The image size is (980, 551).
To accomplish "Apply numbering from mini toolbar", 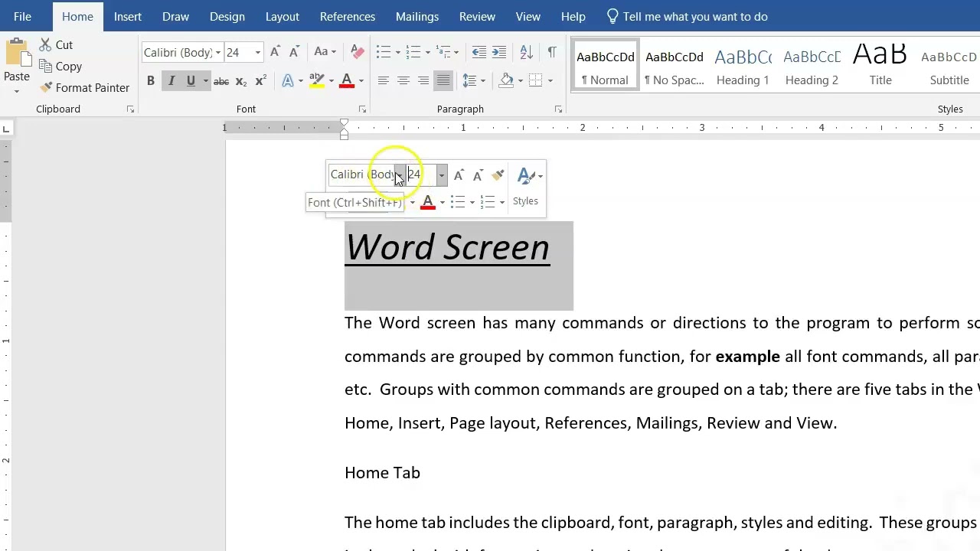I will click(x=488, y=202).
